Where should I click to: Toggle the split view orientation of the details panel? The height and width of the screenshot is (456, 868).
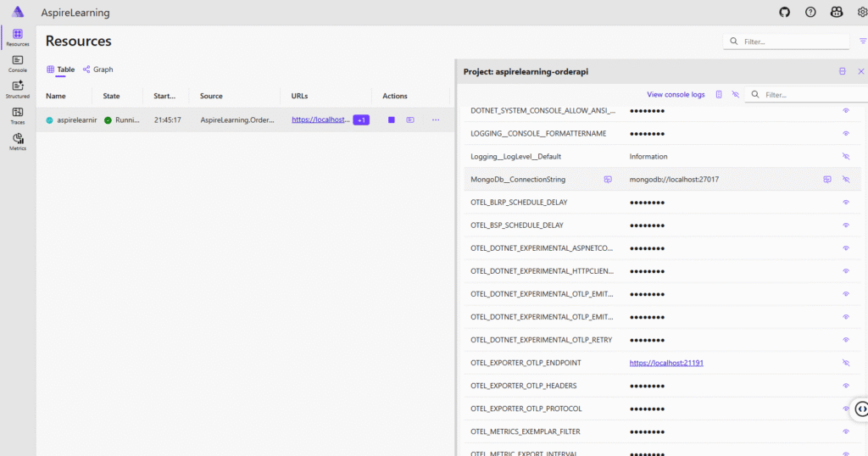coord(842,71)
